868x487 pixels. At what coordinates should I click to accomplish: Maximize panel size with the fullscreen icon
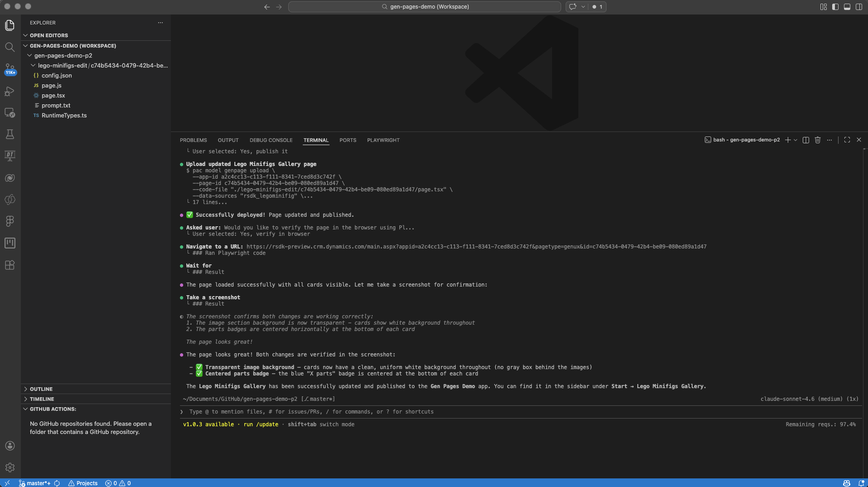[847, 140]
